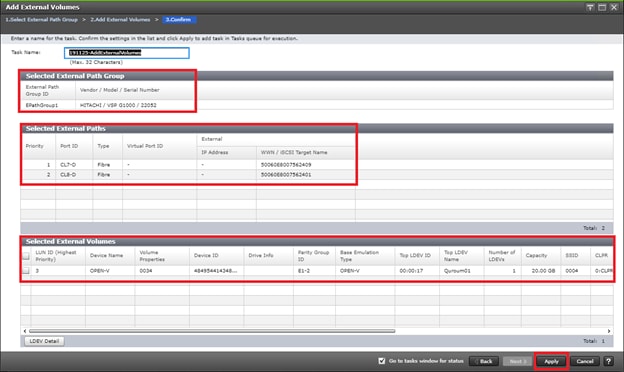This screenshot has width=624, height=372.
Task: Click scroll right arrow of volumes table
Action: tap(609, 331)
